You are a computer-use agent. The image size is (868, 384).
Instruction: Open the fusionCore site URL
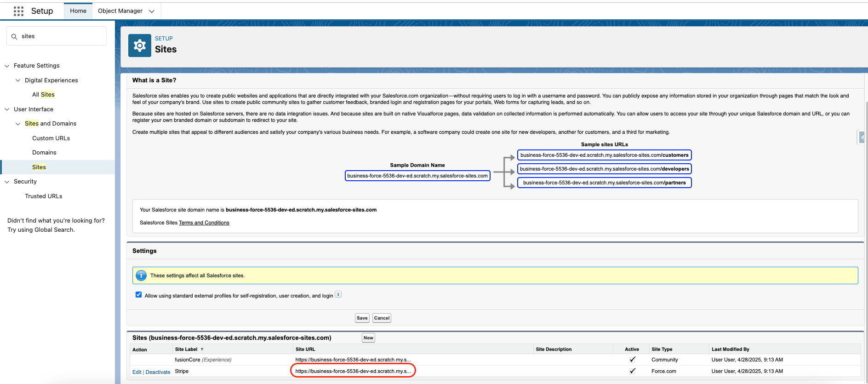[x=353, y=360]
